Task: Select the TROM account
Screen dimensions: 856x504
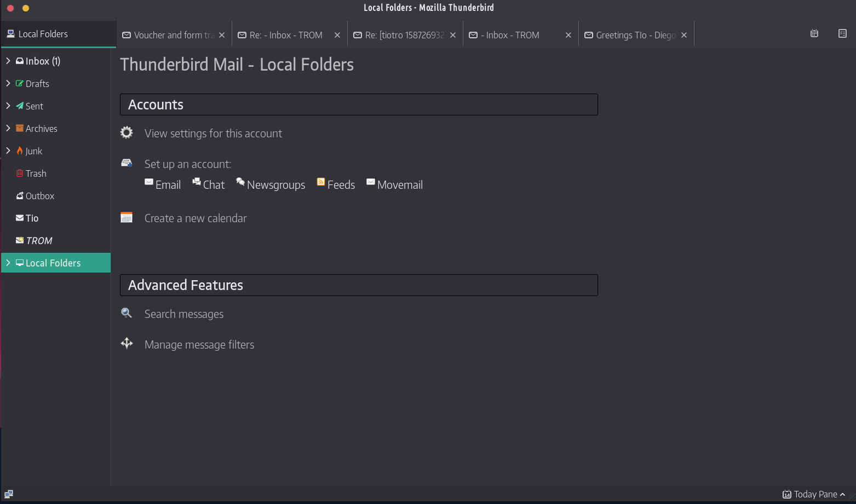Action: tap(56, 240)
